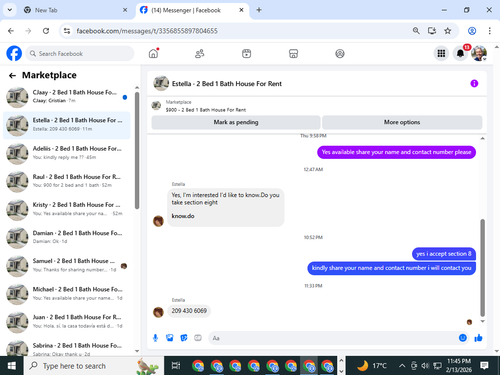Image resolution: width=500 pixels, height=375 pixels.
Task: Select the '209 430 6069' message bubble
Action: [189, 311]
